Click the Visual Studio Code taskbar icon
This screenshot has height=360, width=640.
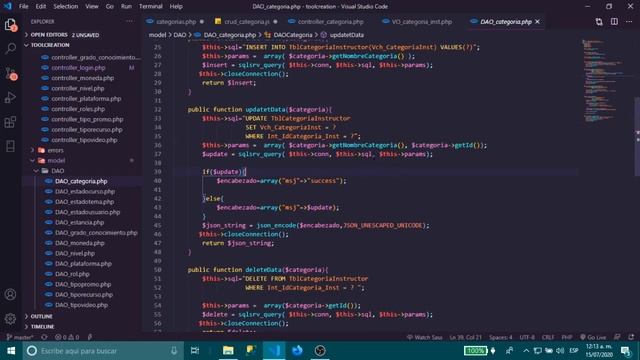[274, 351]
